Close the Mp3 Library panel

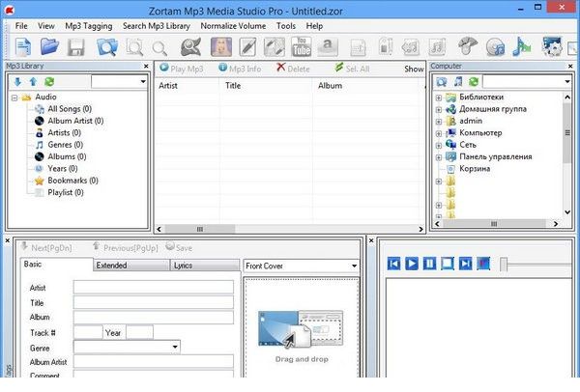146,66
